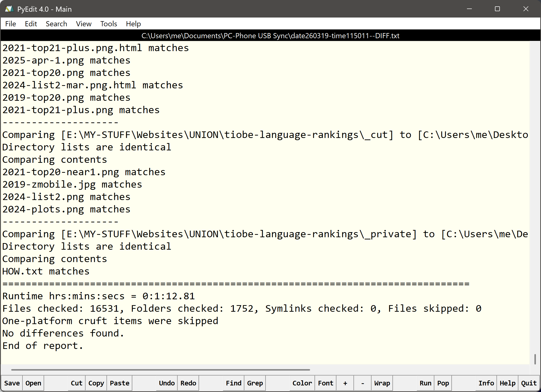Click the Run button
541x392 pixels.
[x=425, y=383]
